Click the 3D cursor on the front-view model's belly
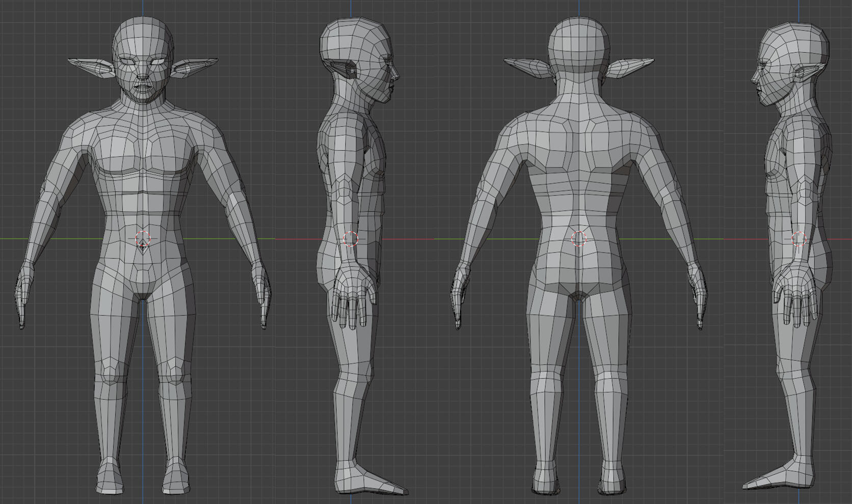This screenshot has height=504, width=852. point(143,238)
